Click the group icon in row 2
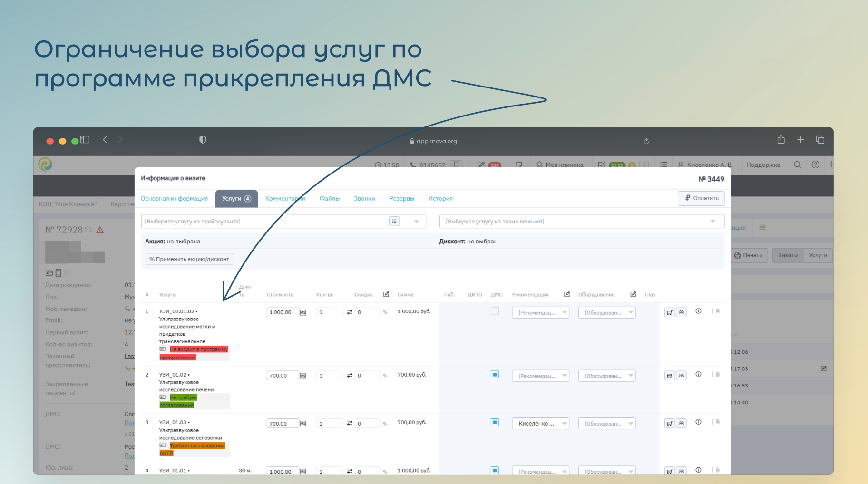Image resolution: width=868 pixels, height=484 pixels. coord(682,376)
